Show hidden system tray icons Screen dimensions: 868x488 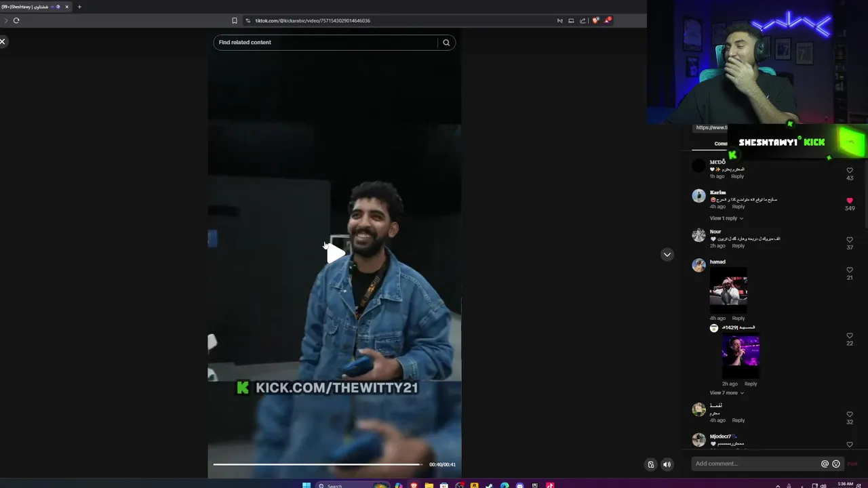click(778, 485)
